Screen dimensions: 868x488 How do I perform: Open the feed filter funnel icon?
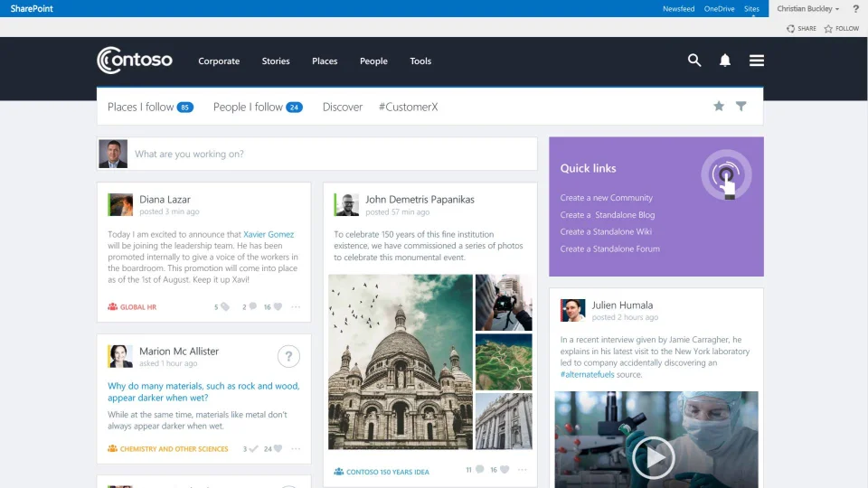[741, 106]
